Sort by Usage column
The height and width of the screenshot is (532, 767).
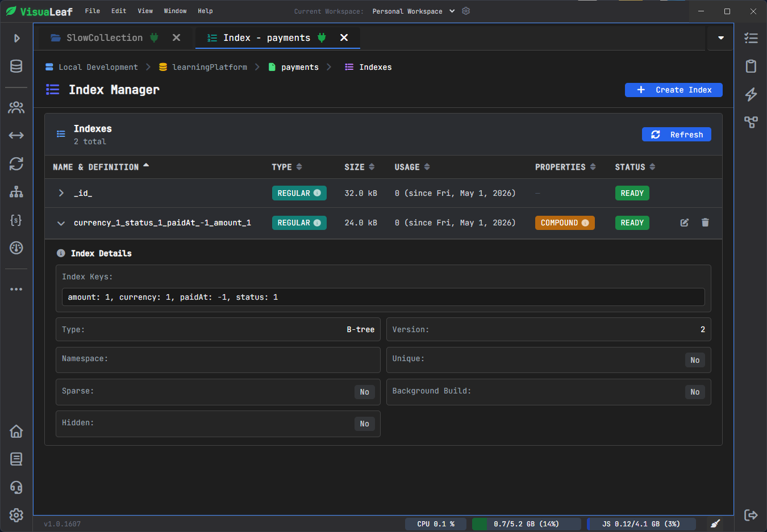click(x=412, y=167)
